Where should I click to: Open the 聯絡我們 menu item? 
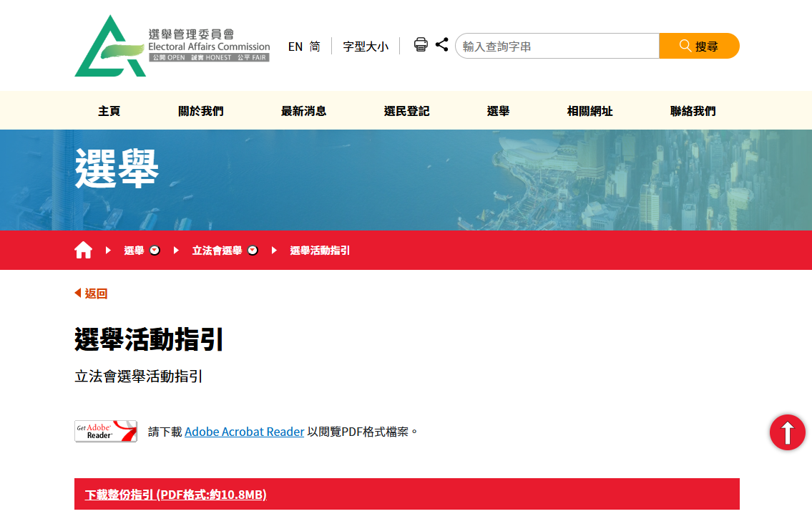point(693,111)
